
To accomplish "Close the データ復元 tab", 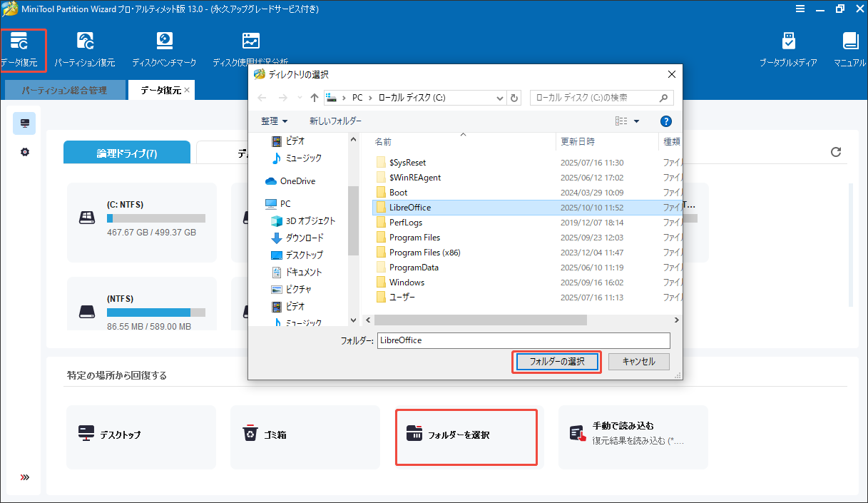I will tap(187, 90).
